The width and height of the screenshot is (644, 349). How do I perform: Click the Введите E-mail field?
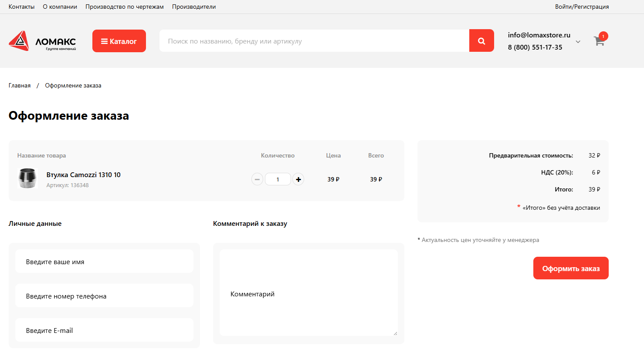104,330
